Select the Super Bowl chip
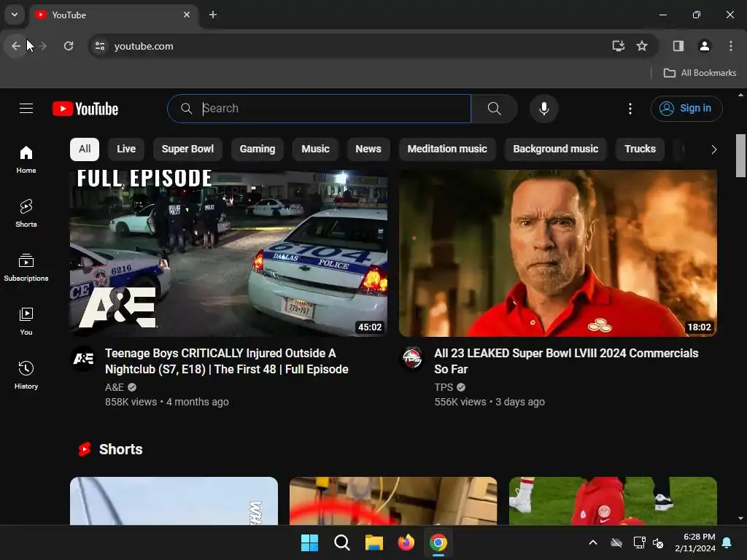 pyautogui.click(x=187, y=149)
